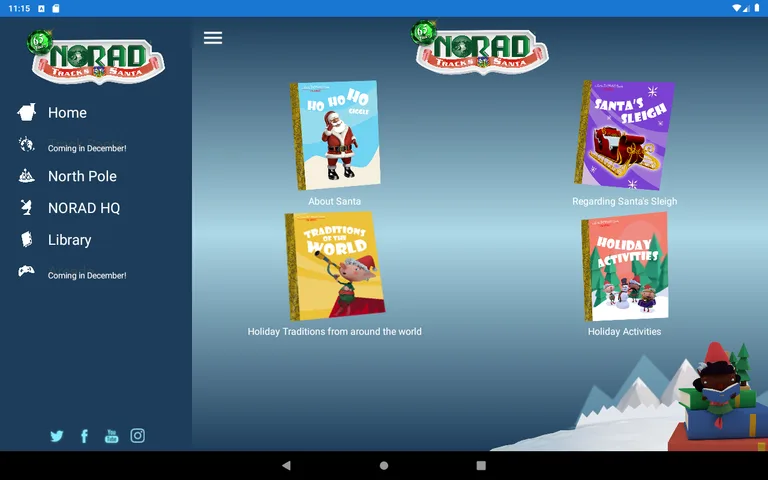Viewport: 768px width, 480px height.
Task: Open Home in the sidebar menu
Action: (67, 113)
